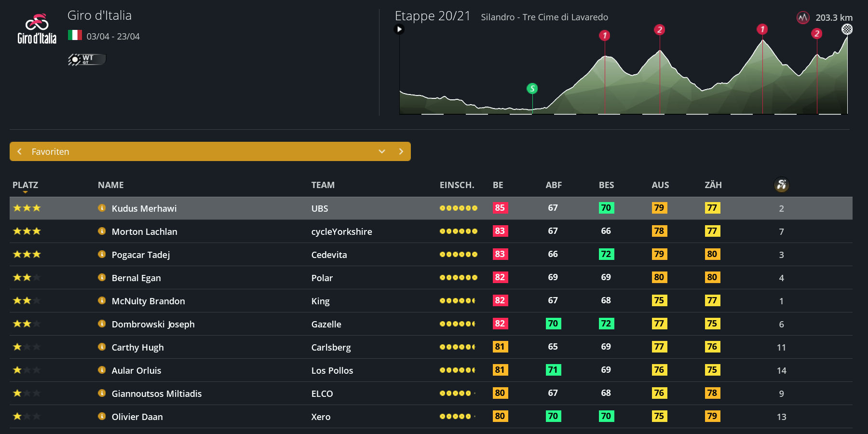Click the info icon next to Kudus Merhawi
The height and width of the screenshot is (434, 868).
(x=102, y=208)
